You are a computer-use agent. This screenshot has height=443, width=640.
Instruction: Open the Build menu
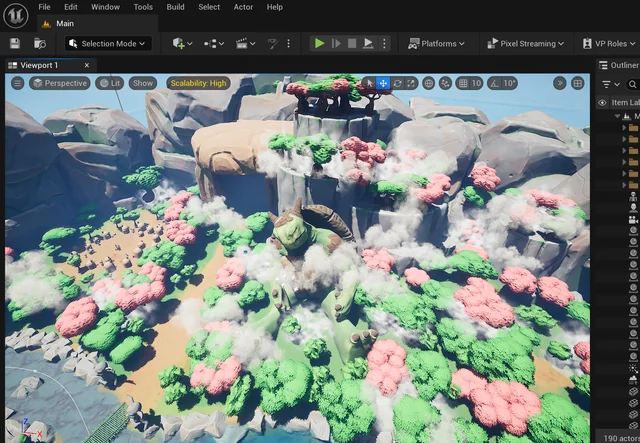pyautogui.click(x=175, y=7)
